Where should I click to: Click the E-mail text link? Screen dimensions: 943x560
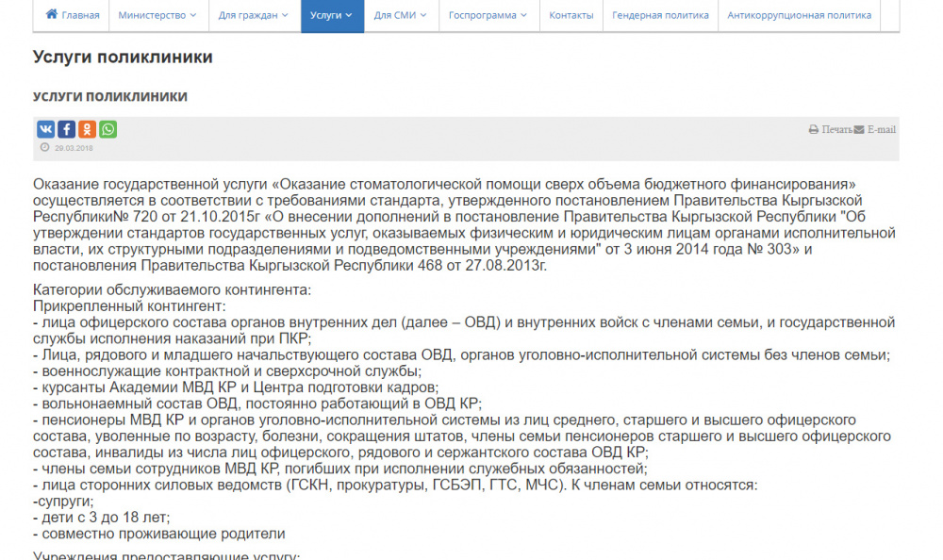click(882, 130)
